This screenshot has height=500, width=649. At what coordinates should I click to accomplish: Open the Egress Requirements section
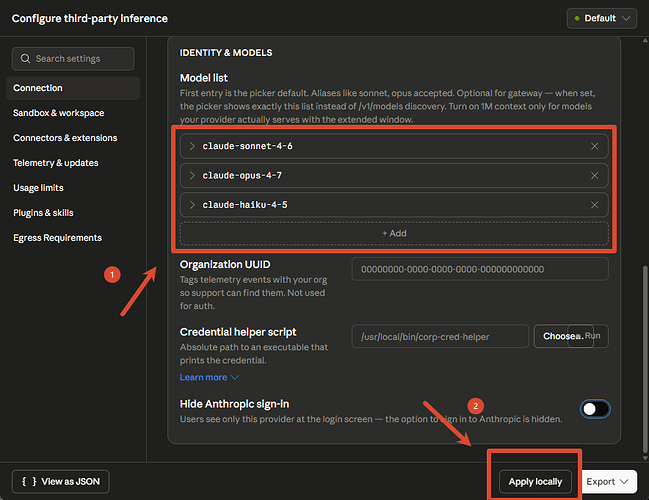57,238
